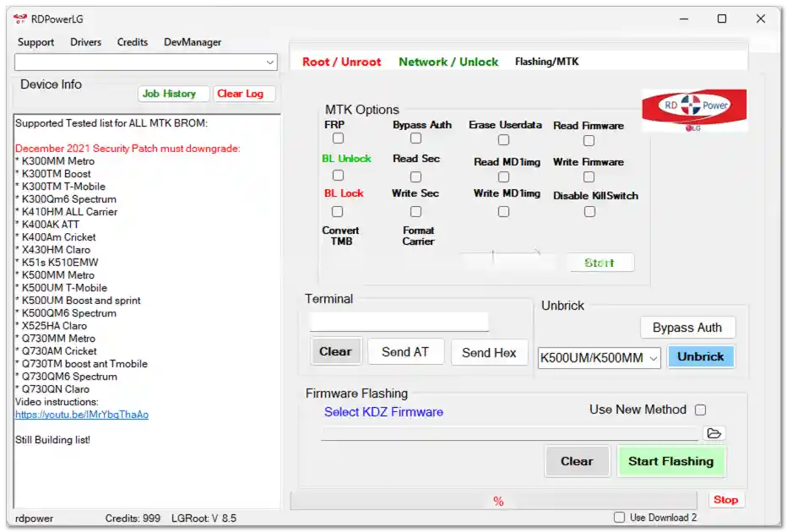Click the Clear Log button
This screenshot has height=532, width=787.
coord(244,94)
